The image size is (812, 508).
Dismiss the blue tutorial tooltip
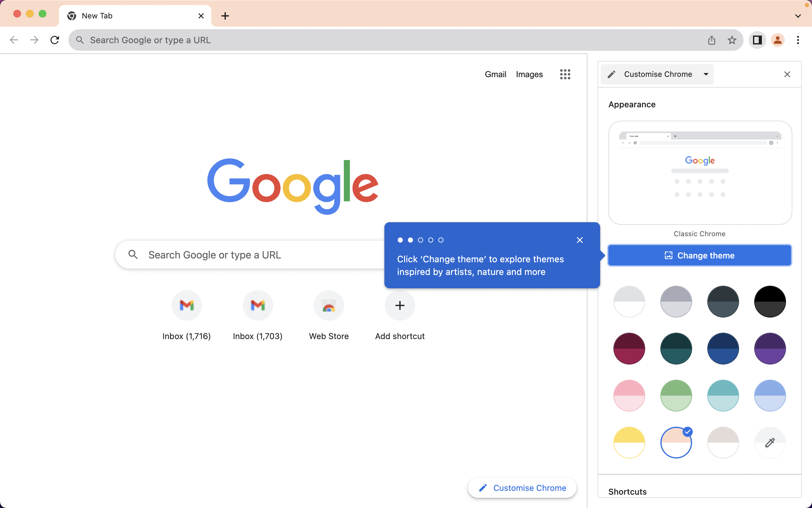[x=580, y=240]
